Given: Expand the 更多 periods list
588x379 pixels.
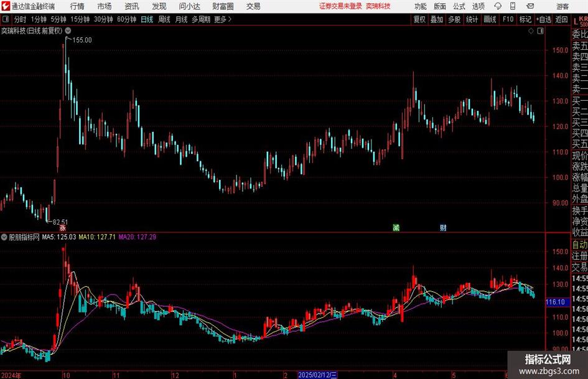Looking at the screenshot, I should [223, 19].
